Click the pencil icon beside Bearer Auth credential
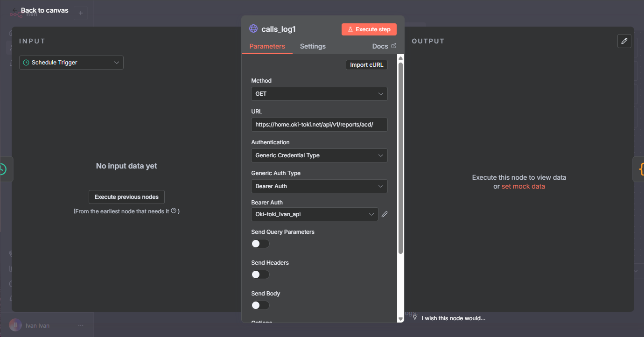644x337 pixels. 385,214
